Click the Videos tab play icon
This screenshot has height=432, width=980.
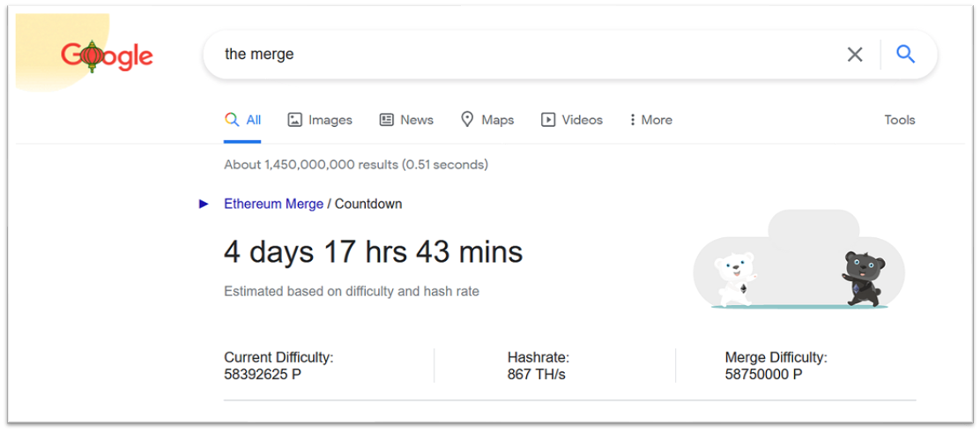click(548, 119)
